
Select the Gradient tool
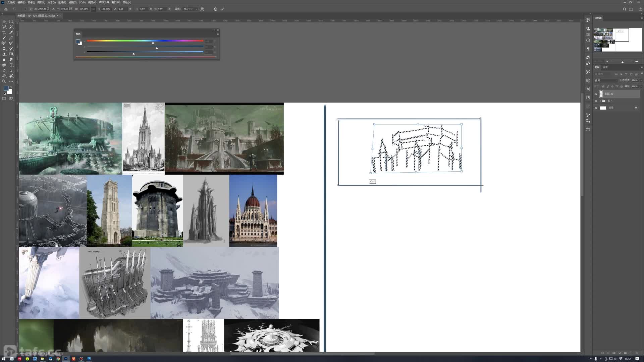pos(11,54)
